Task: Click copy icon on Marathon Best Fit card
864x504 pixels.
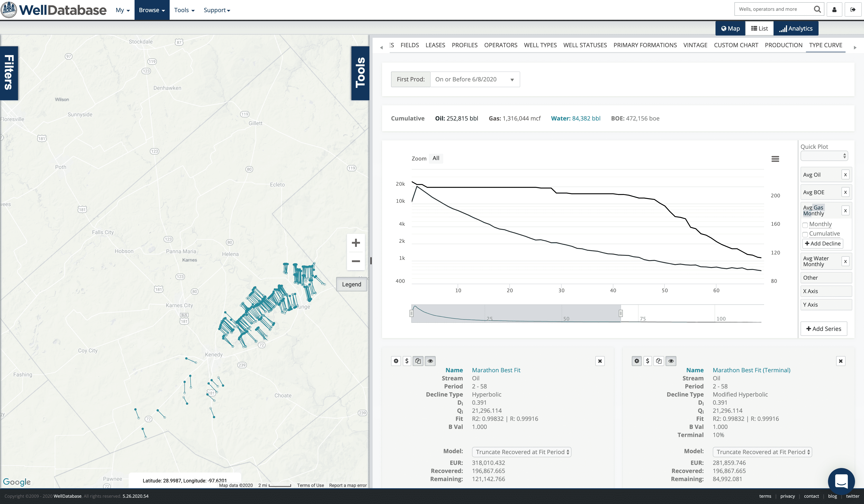Action: click(418, 361)
